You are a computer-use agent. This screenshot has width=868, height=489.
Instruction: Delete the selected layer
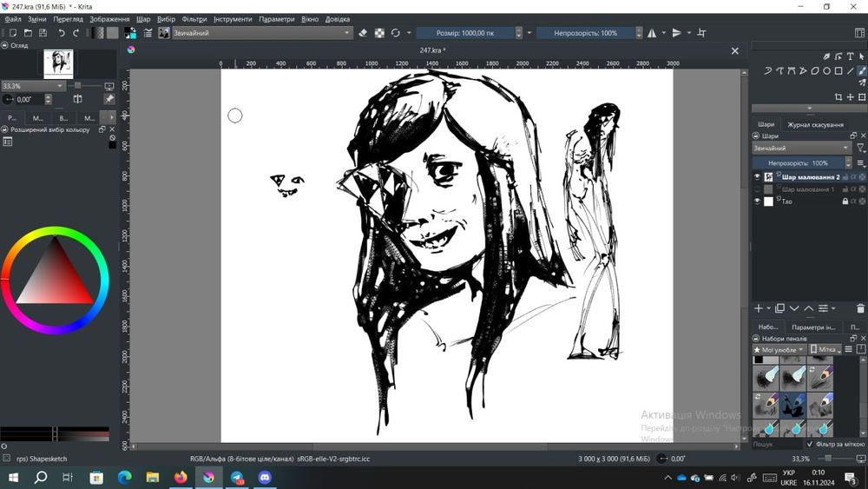pyautogui.click(x=860, y=308)
